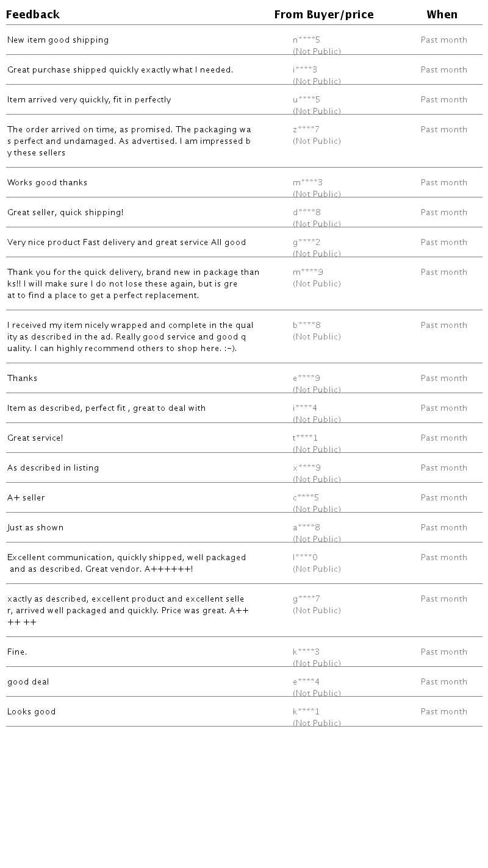The width and height of the screenshot is (488, 868).
Task: Click the 'Just as shown' comment
Action: (x=35, y=528)
